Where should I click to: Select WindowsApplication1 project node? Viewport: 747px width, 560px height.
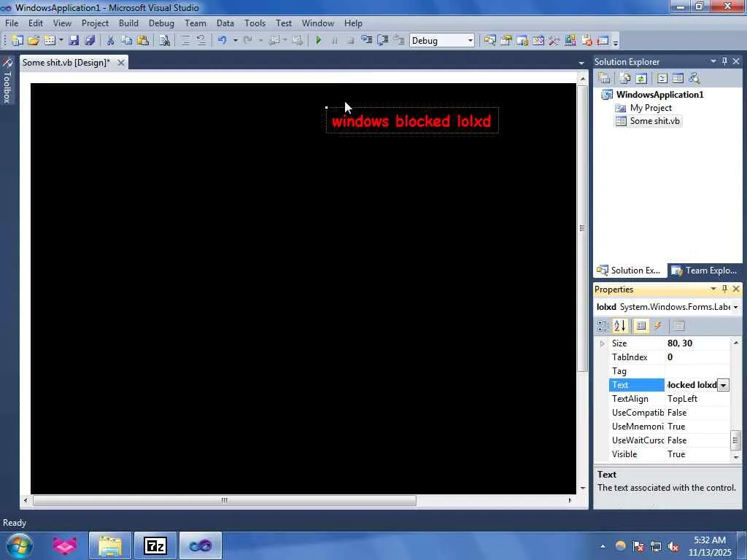click(659, 94)
